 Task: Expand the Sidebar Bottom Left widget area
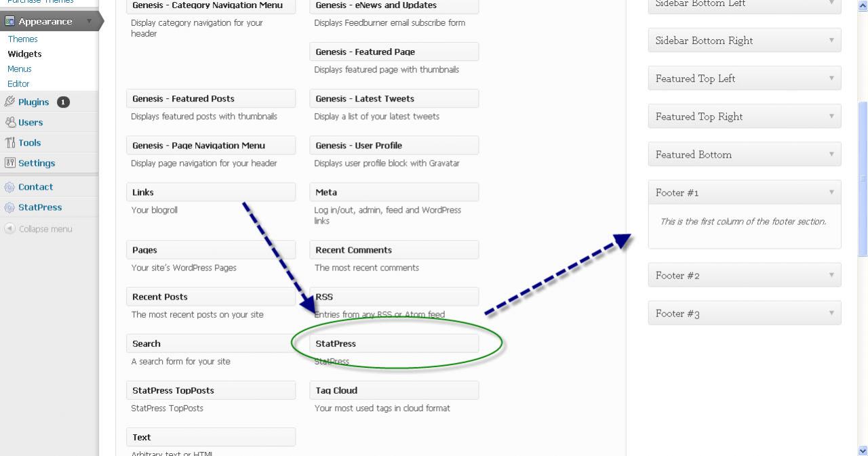[x=745, y=5]
